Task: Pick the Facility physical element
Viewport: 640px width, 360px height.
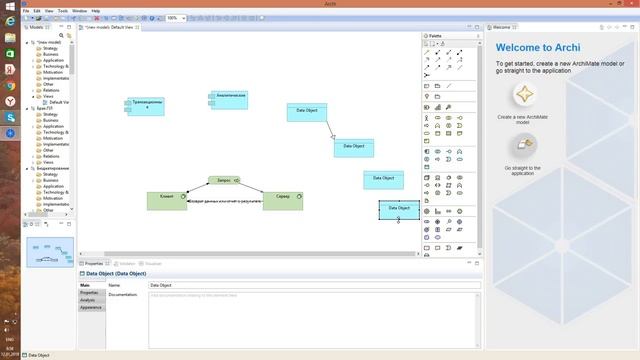Action: tap(438, 211)
